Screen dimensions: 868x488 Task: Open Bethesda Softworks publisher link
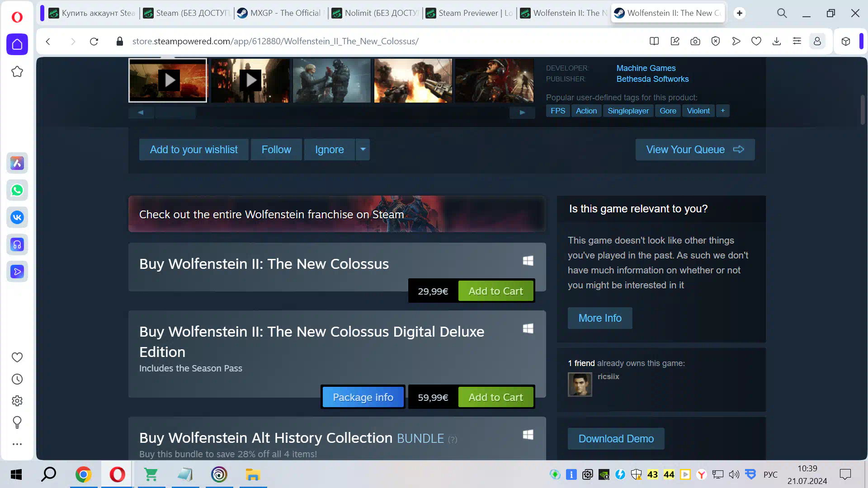pyautogui.click(x=652, y=79)
